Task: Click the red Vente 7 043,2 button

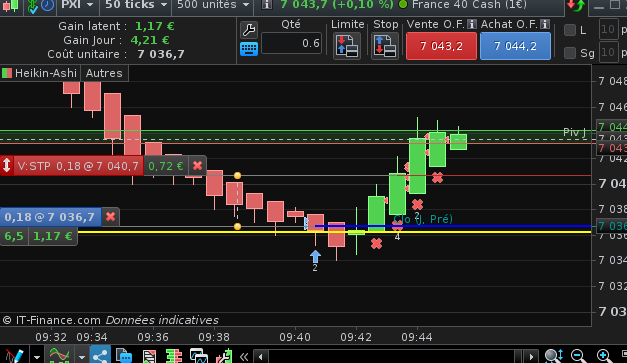Action: (x=441, y=46)
